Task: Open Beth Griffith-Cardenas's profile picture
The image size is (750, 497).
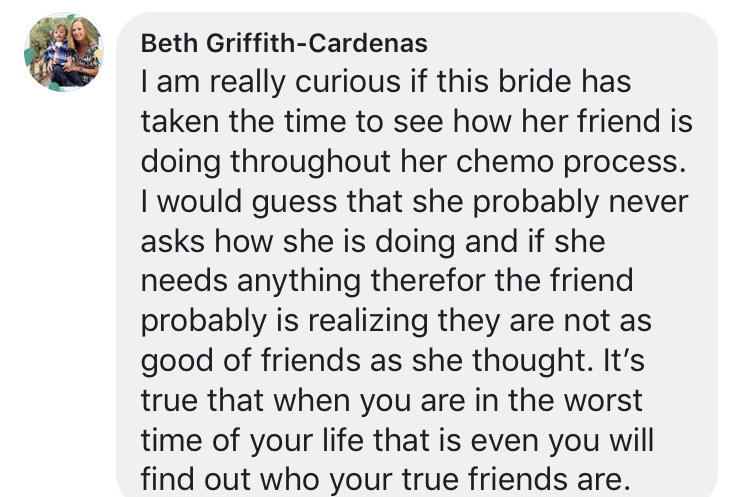Action: point(64,52)
